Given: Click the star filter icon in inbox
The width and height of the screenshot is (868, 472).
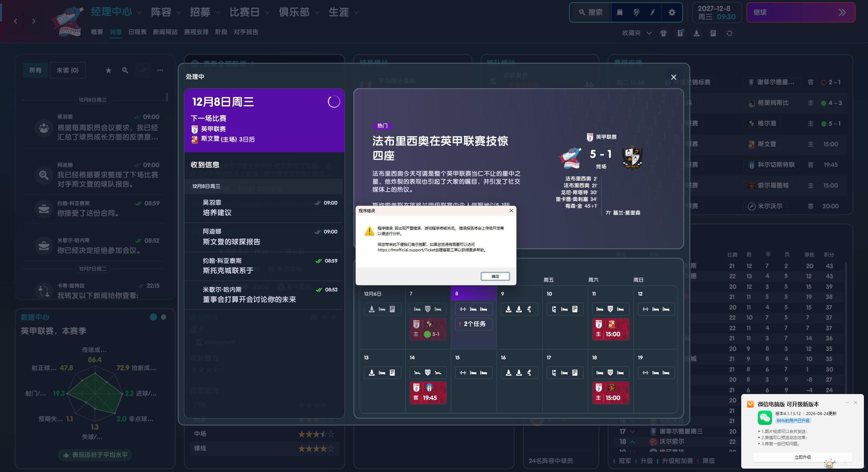Looking at the screenshot, I should coord(108,70).
